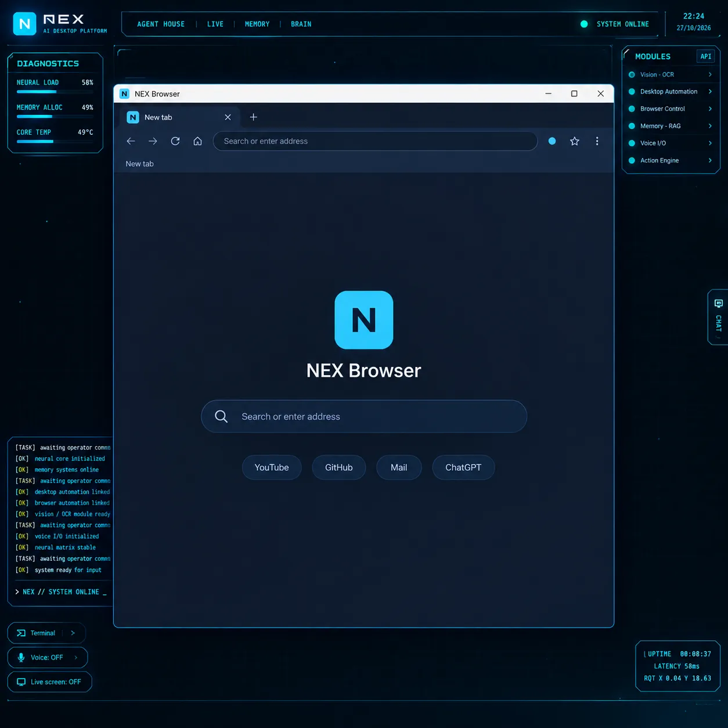This screenshot has width=728, height=728.
Task: Click the Action Engine status dot
Action: 632,160
